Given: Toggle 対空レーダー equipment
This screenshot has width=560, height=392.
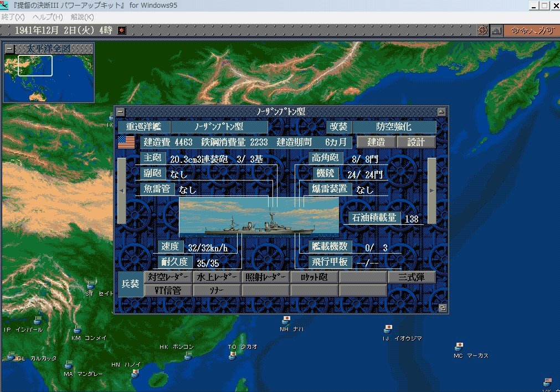Looking at the screenshot, I should [168, 277].
